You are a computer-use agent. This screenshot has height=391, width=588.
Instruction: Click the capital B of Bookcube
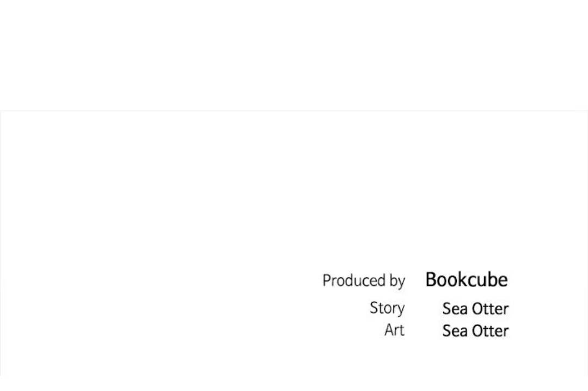[x=430, y=280]
